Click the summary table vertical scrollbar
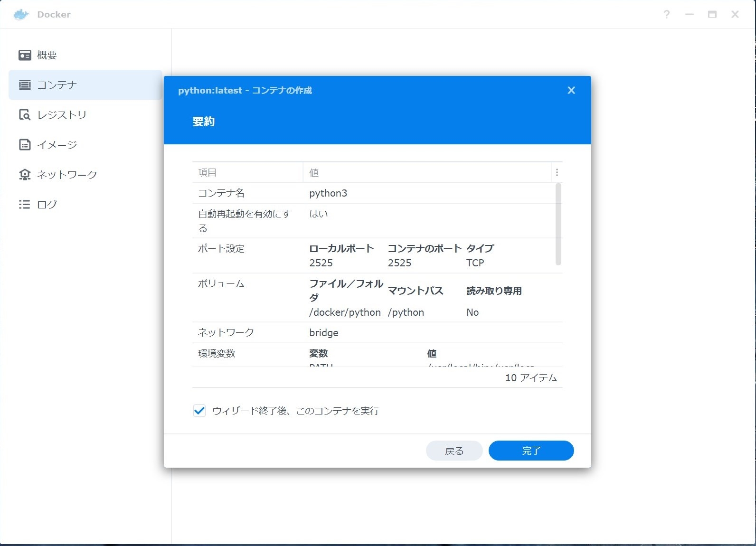The width and height of the screenshot is (756, 546). pos(558,224)
